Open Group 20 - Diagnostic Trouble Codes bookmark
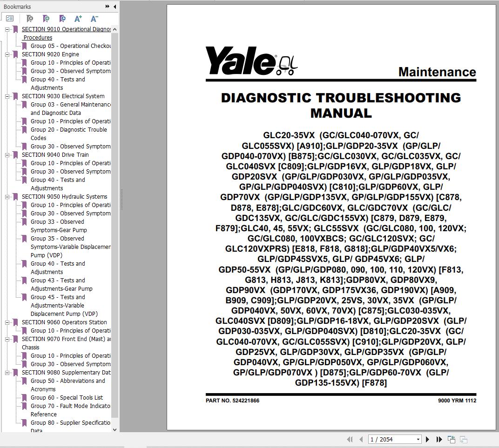The image size is (499, 448). coord(69,134)
